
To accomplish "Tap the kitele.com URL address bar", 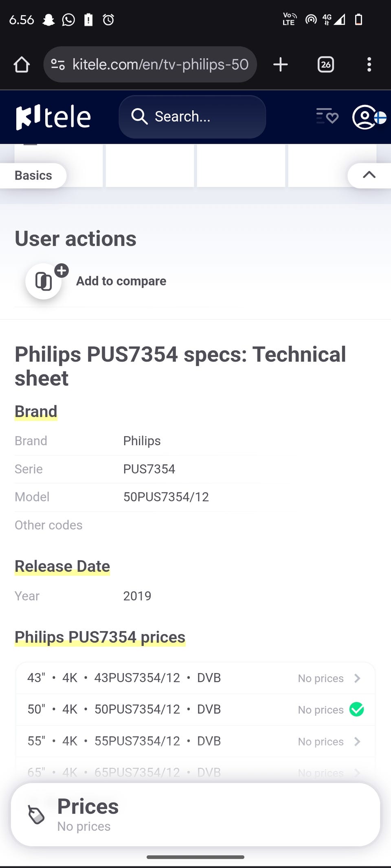I will tap(160, 65).
